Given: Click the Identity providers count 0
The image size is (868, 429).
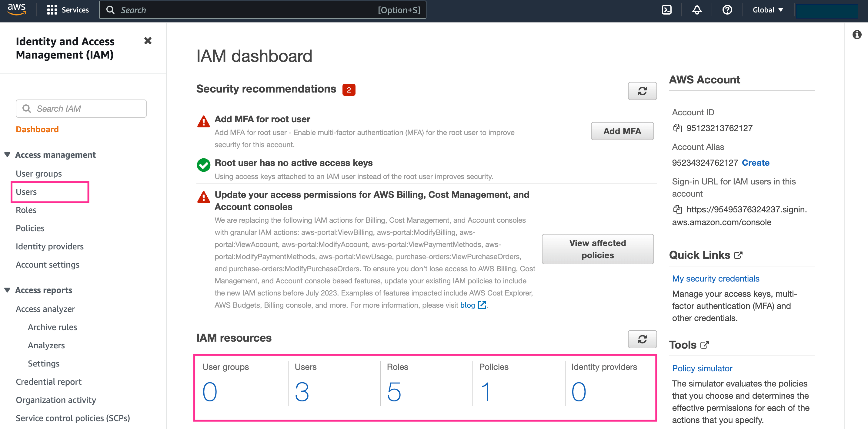Looking at the screenshot, I should [579, 392].
